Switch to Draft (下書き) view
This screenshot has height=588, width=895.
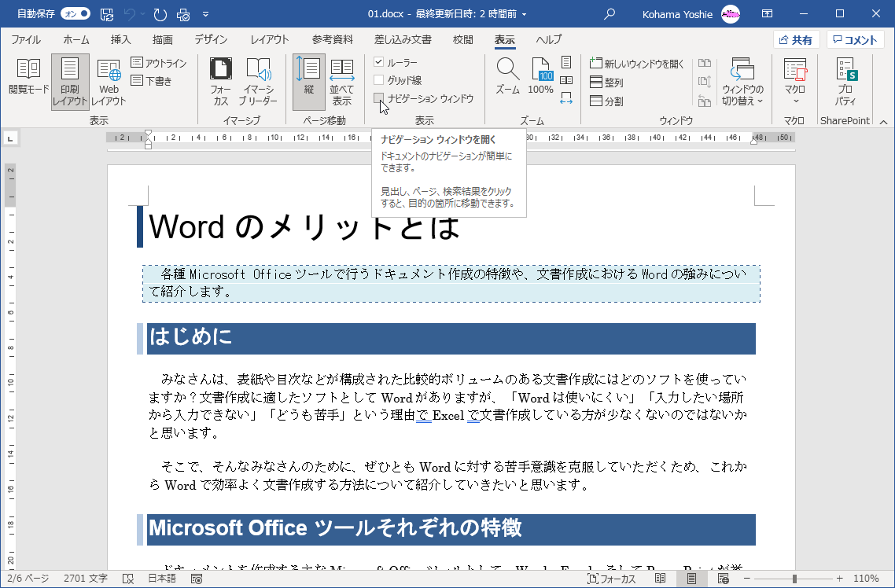tap(151, 81)
